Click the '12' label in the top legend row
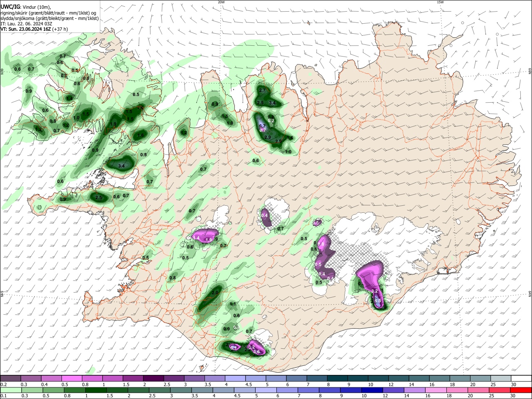Image resolution: width=532 pixels, height=399 pixels. coord(391,385)
